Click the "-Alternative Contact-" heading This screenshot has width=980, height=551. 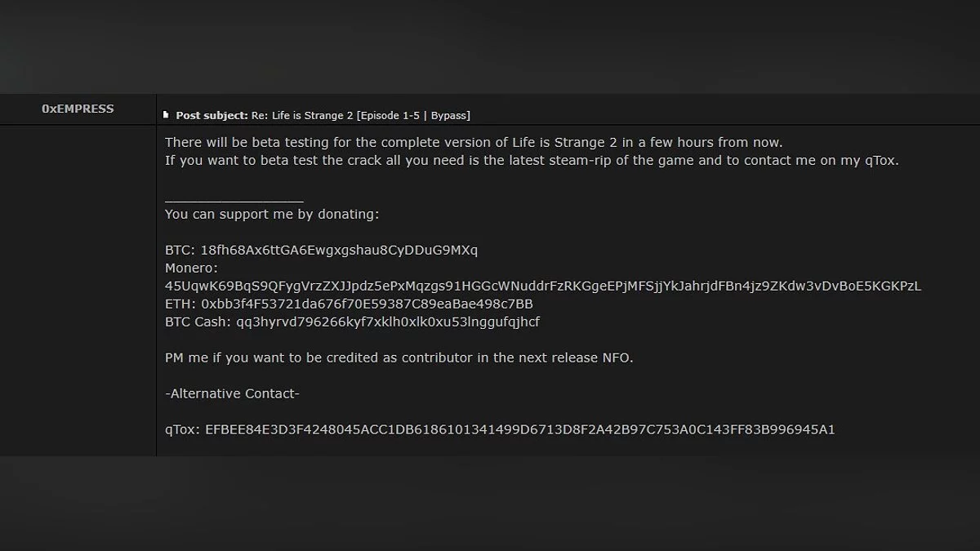232,393
